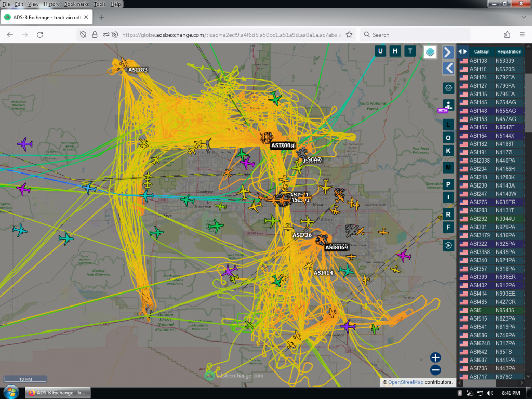Open the File menu
Image resolution: width=532 pixels, height=399 pixels.
6,4
